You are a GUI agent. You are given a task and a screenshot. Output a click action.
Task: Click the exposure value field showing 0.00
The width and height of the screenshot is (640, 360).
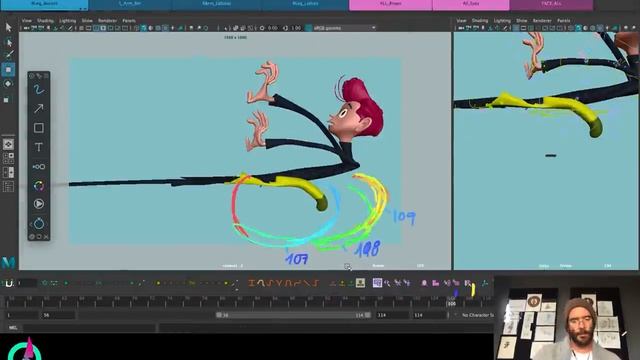(273, 28)
